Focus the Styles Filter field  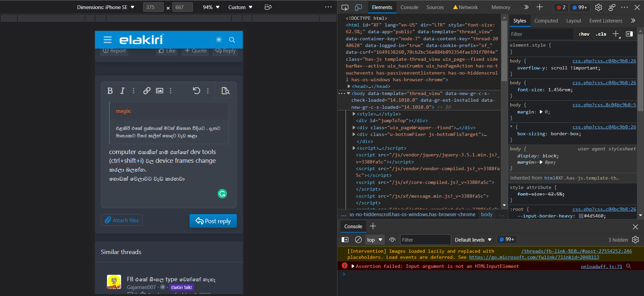pyautogui.click(x=541, y=34)
